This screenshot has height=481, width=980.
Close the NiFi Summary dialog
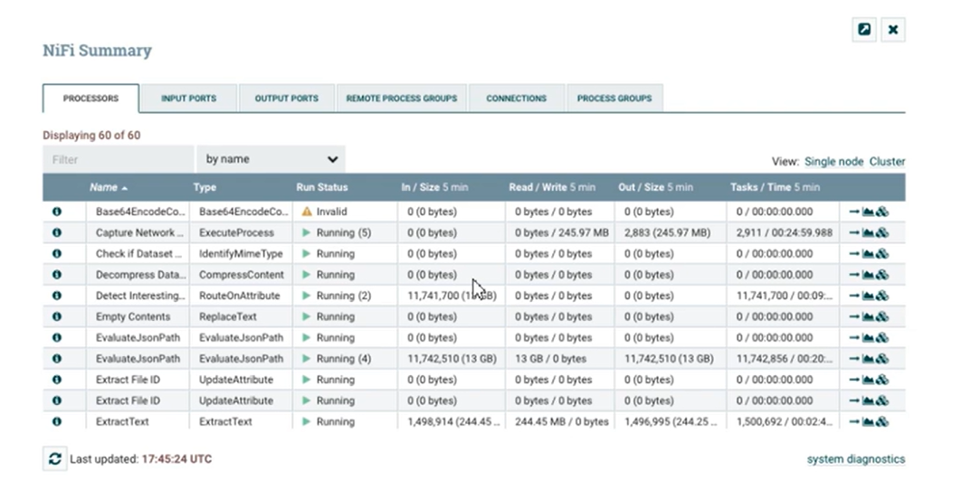893,29
